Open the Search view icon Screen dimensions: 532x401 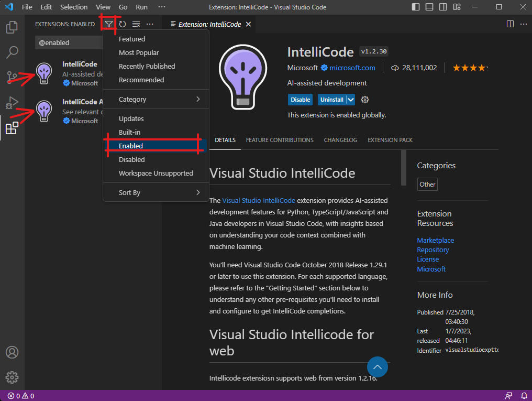pyautogui.click(x=12, y=52)
